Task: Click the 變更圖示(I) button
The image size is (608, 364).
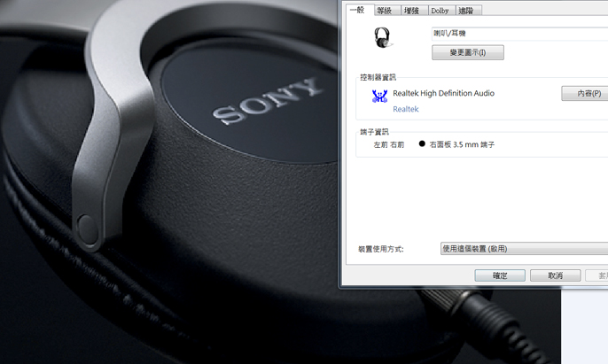Action: [468, 52]
